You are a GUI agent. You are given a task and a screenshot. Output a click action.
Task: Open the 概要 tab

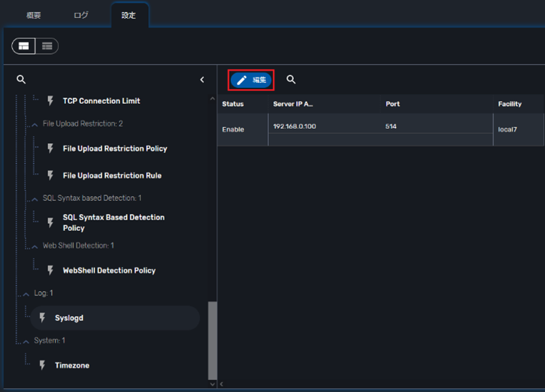[34, 15]
